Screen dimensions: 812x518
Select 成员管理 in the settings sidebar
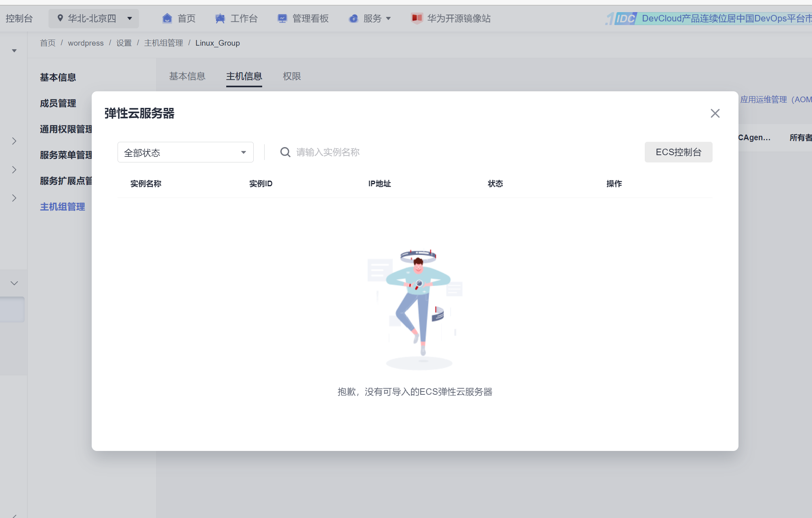(58, 103)
